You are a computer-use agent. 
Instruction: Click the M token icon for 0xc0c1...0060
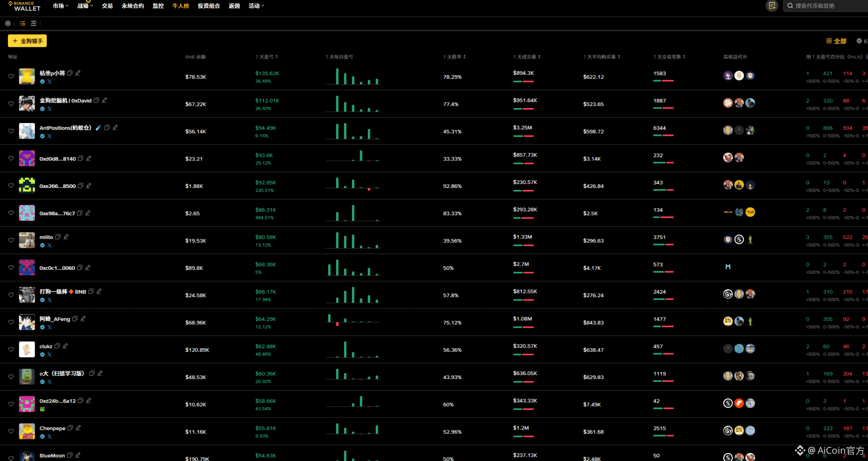(728, 267)
